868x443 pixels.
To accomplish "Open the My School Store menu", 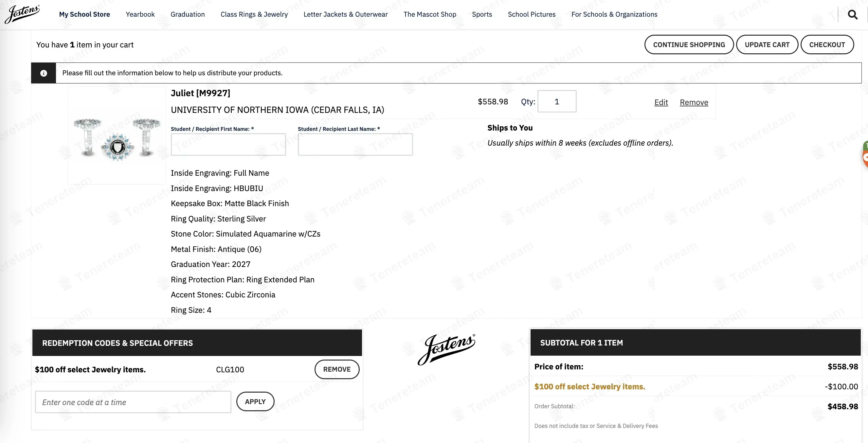I will 84,14.
